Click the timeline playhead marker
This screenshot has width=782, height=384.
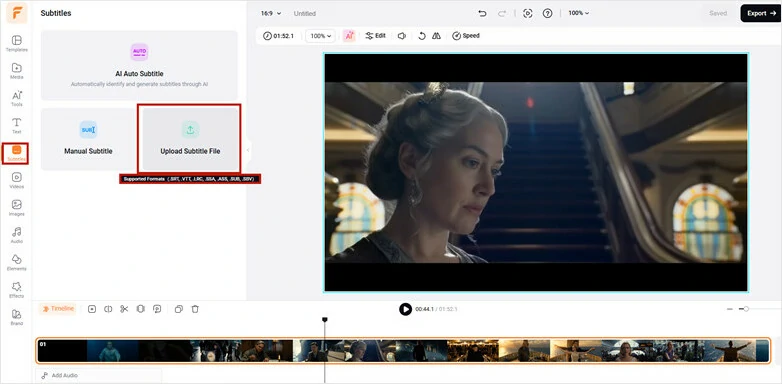(x=325, y=319)
